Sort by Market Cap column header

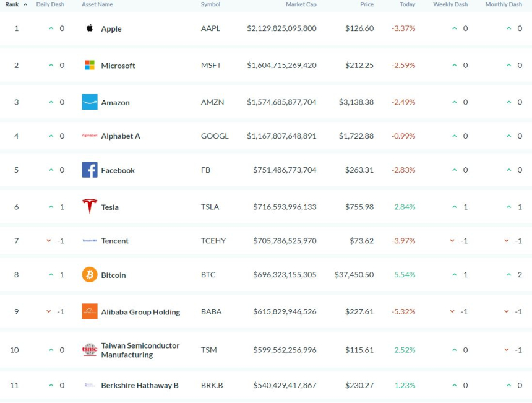click(x=301, y=4)
